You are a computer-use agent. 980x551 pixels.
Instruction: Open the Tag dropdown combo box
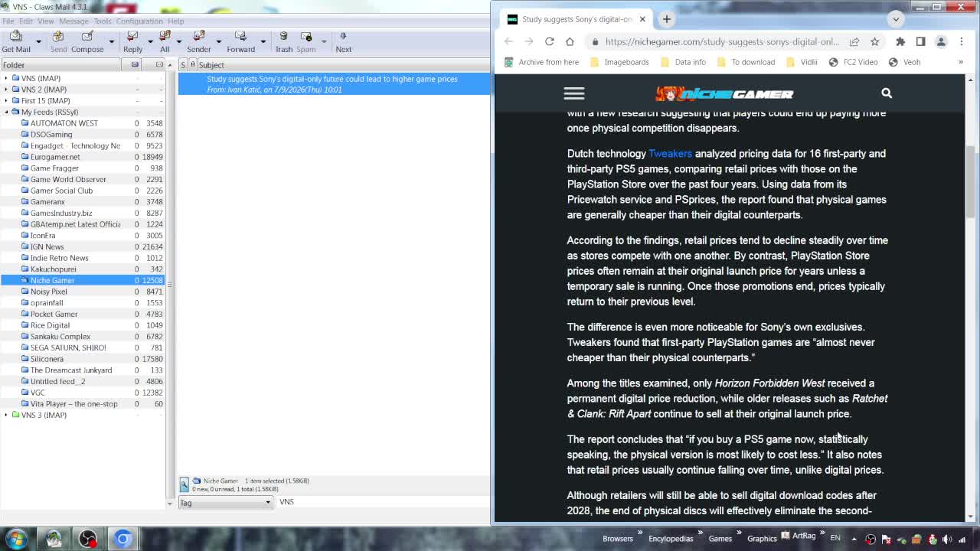click(225, 503)
